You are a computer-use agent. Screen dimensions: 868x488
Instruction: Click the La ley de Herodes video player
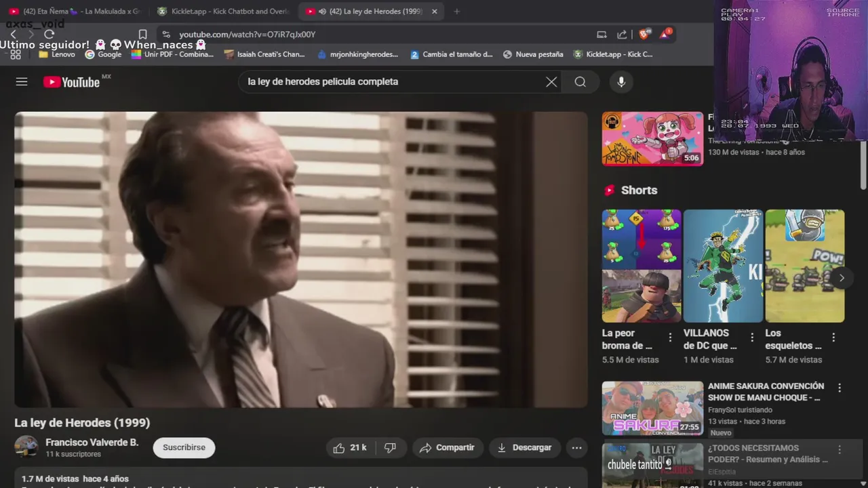click(x=301, y=260)
